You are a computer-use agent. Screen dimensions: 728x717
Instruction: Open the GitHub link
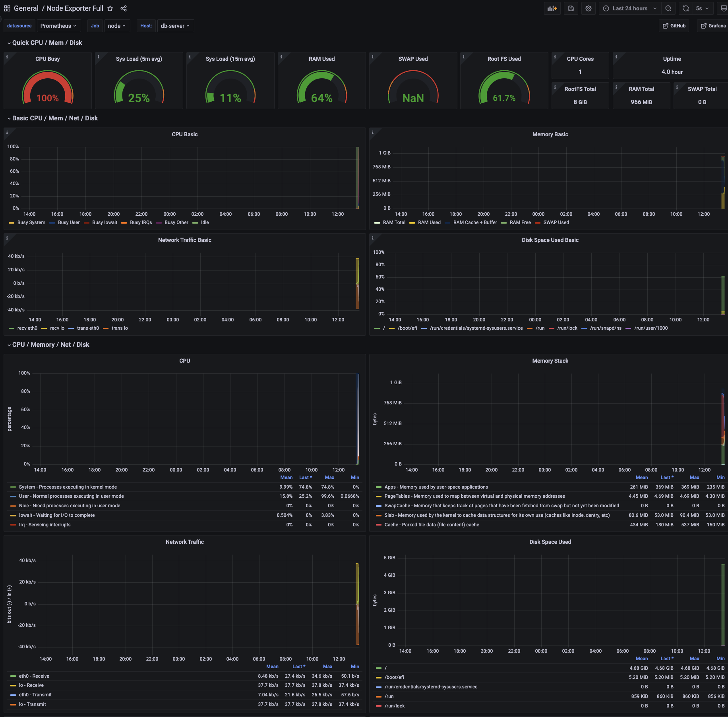(674, 26)
